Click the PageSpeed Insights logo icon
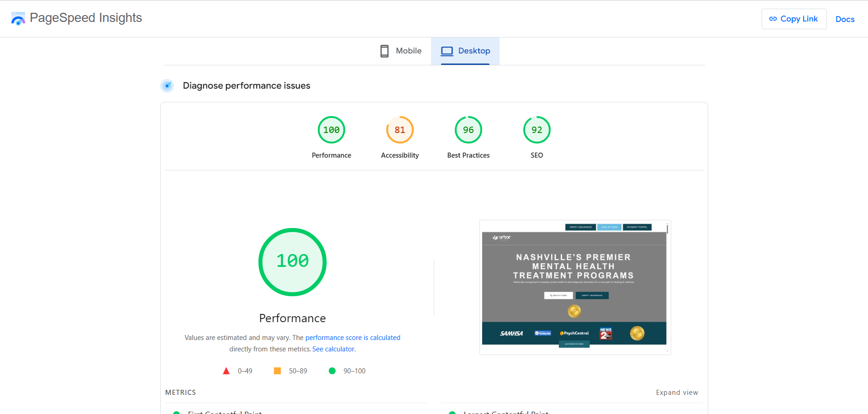 point(18,19)
